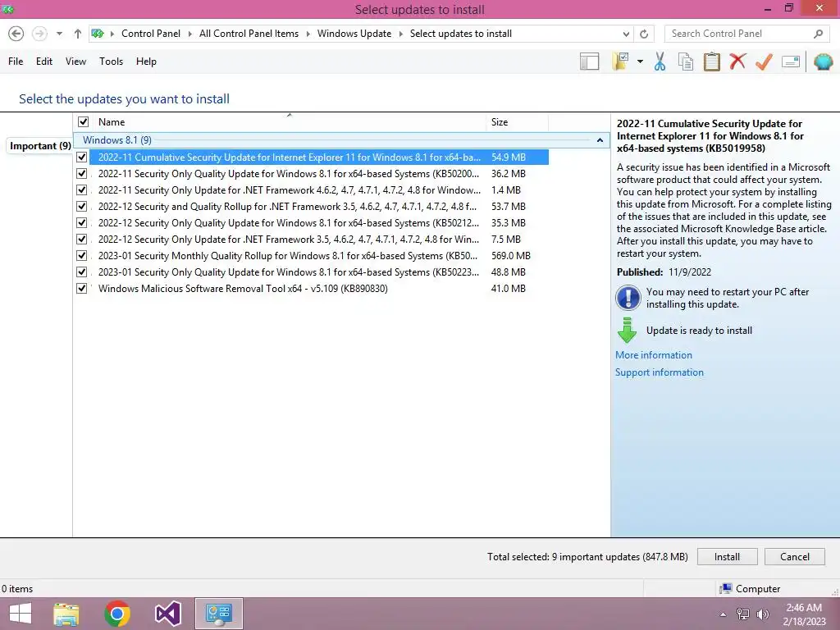Click the Cancel button

coord(794,557)
